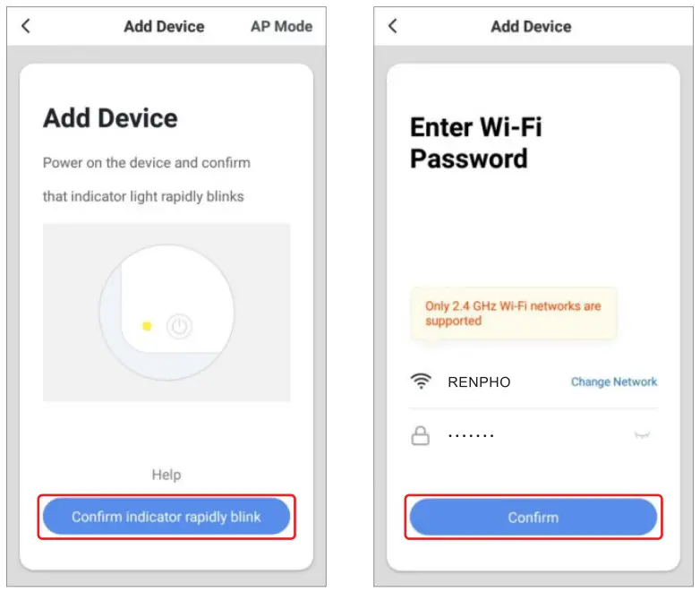Click the 2.4 GHz Wi-Fi networks notice
Viewport: 700px width, 592px height.
click(x=513, y=313)
